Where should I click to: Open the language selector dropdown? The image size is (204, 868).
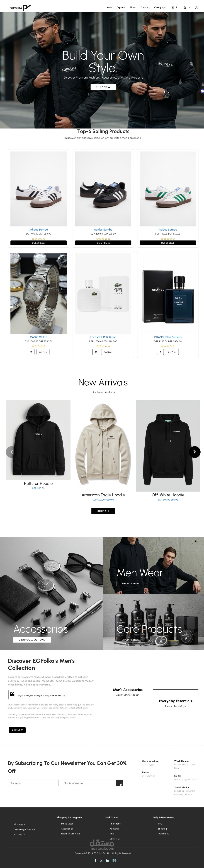pos(186,7)
